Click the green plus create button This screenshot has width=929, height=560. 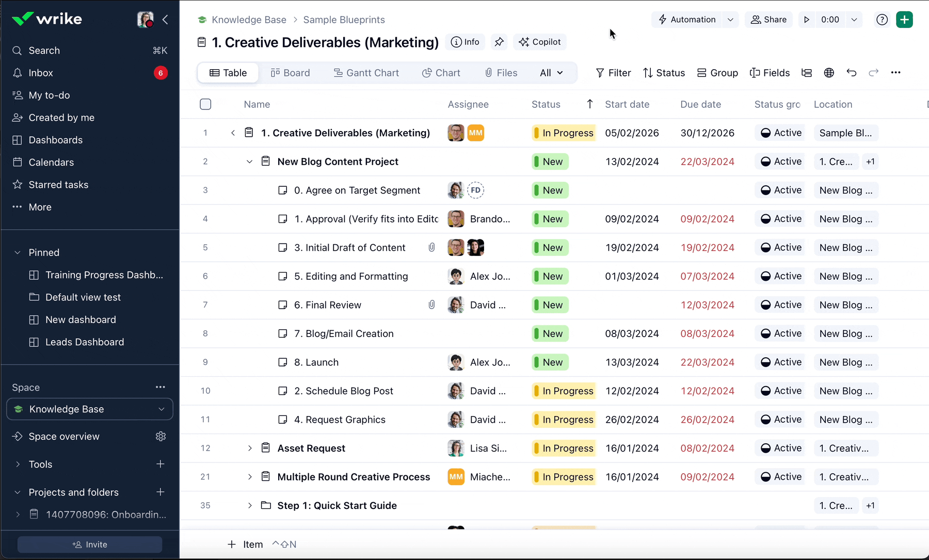(904, 20)
